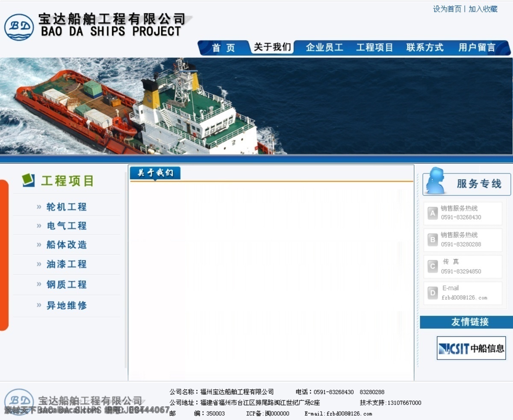The height and width of the screenshot is (420, 513).
Task: Click the D badge icon beside E-mail
Action: tap(433, 293)
